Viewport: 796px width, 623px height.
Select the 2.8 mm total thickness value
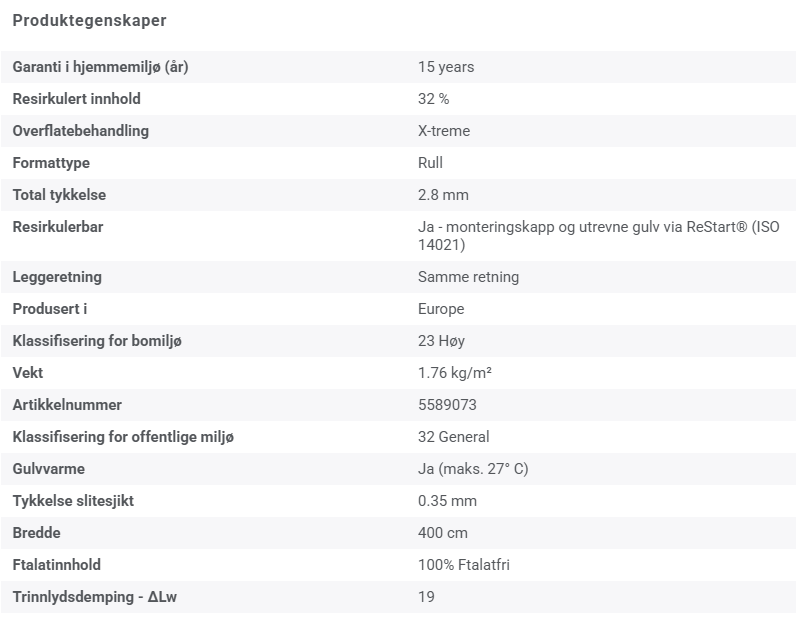pos(443,195)
